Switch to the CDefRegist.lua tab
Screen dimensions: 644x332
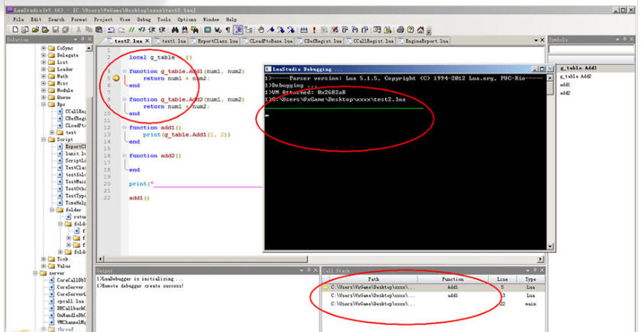tap(320, 41)
